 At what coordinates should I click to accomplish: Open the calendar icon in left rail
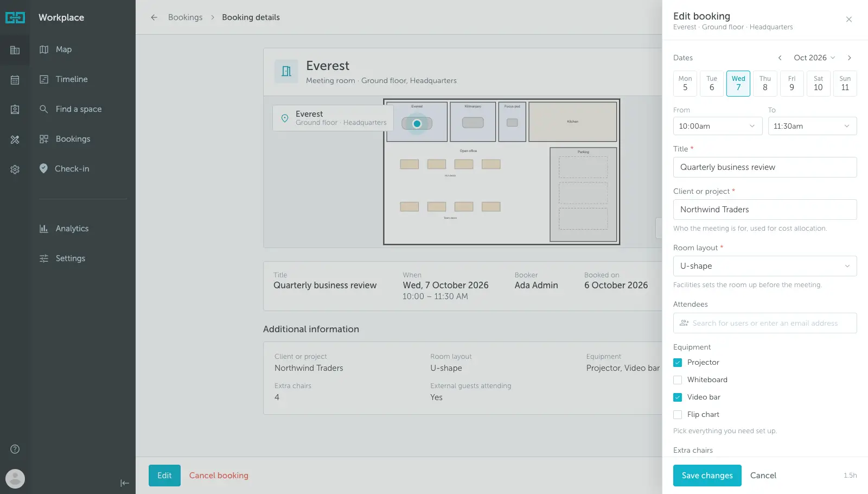click(x=15, y=80)
